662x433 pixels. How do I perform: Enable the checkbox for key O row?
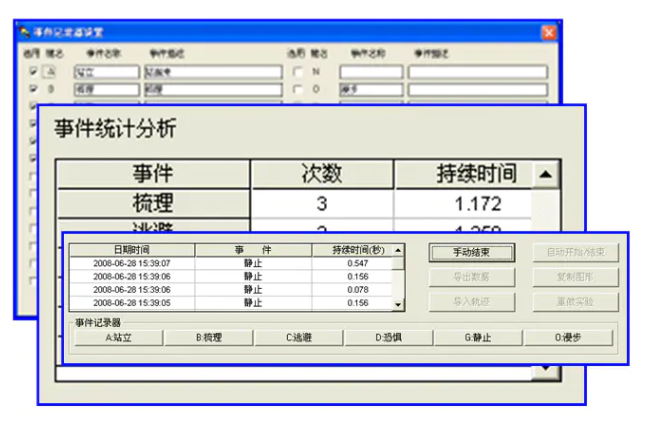click(x=298, y=89)
